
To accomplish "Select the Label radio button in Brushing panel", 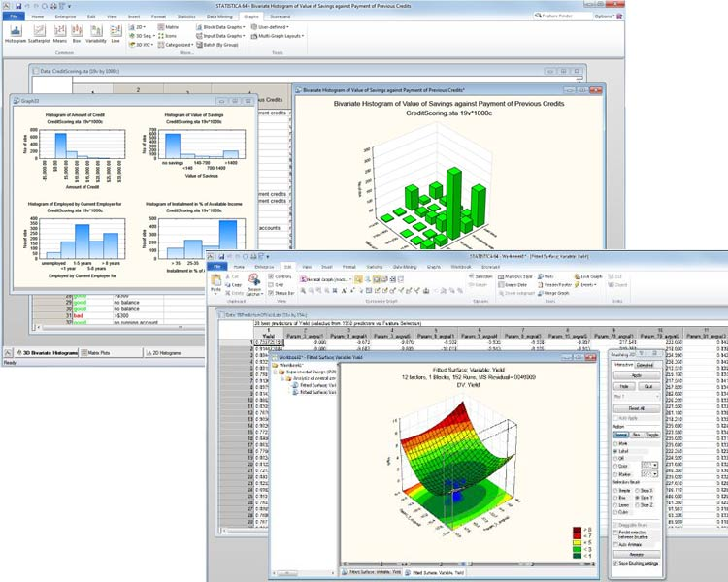I will pyautogui.click(x=616, y=451).
